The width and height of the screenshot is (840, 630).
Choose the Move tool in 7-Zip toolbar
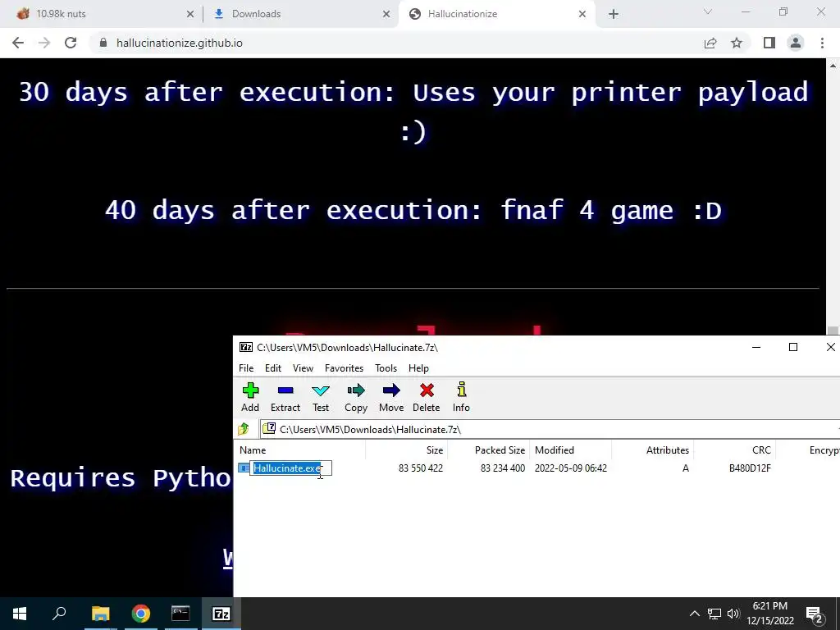tap(391, 398)
